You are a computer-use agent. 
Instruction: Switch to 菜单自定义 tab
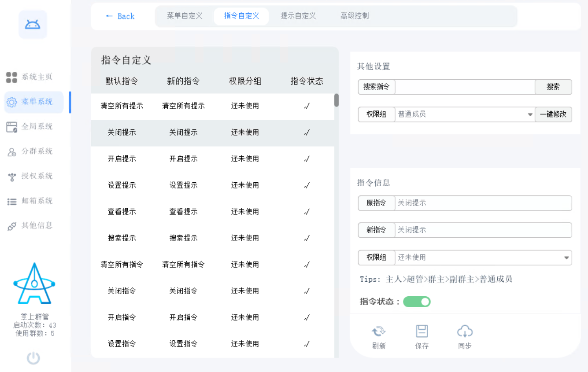click(185, 16)
